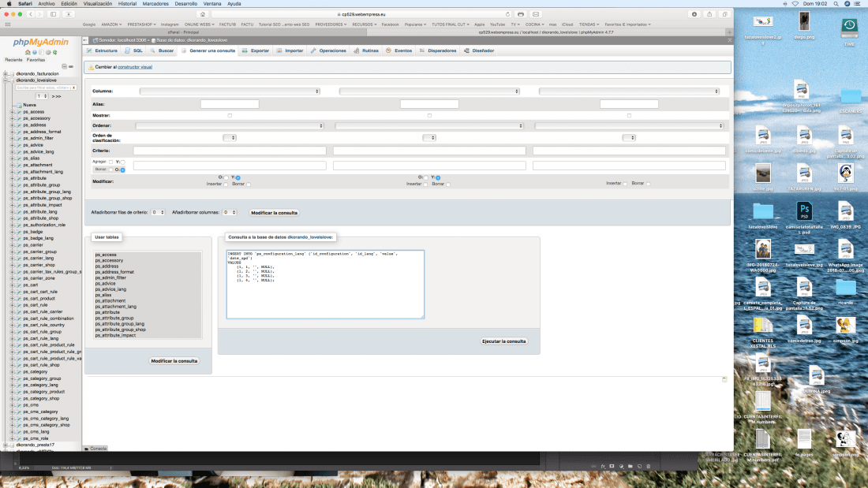Click into the SQL query textarea
The width and height of the screenshot is (868, 488).
325,285
